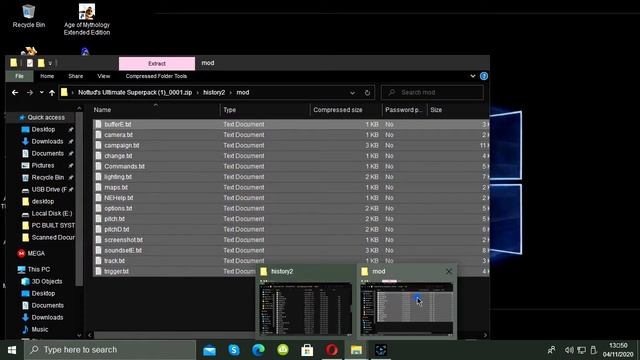Open address bar history dropdown
640x360 pixels.
[x=352, y=93]
